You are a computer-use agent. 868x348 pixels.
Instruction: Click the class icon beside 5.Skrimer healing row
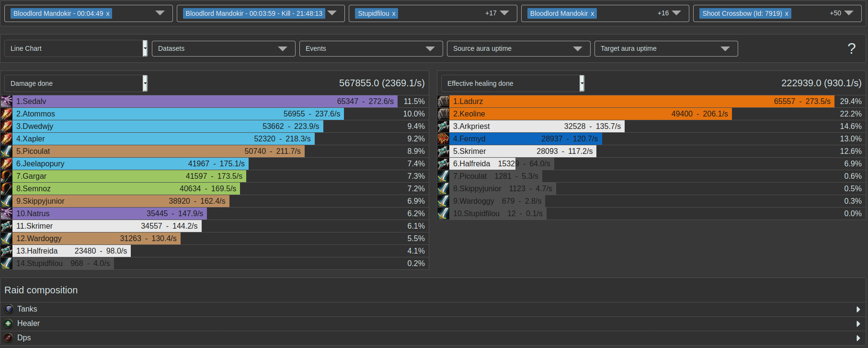(443, 151)
